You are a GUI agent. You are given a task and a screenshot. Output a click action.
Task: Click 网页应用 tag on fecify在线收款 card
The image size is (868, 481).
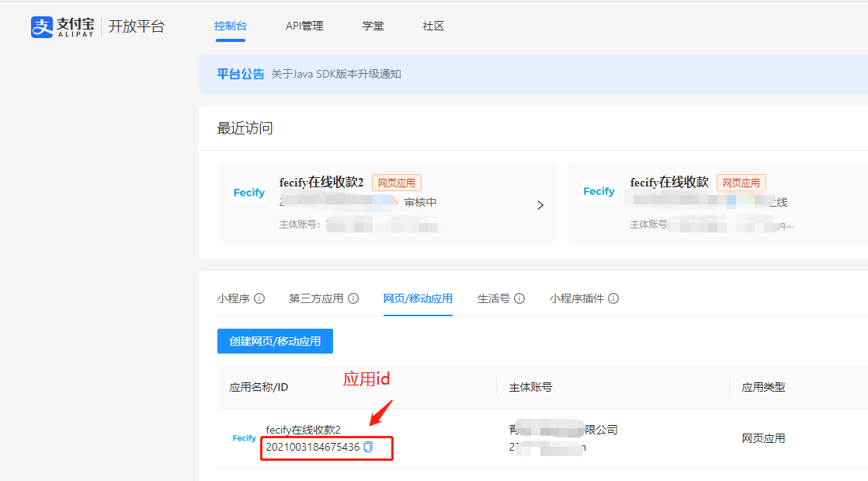(741, 183)
